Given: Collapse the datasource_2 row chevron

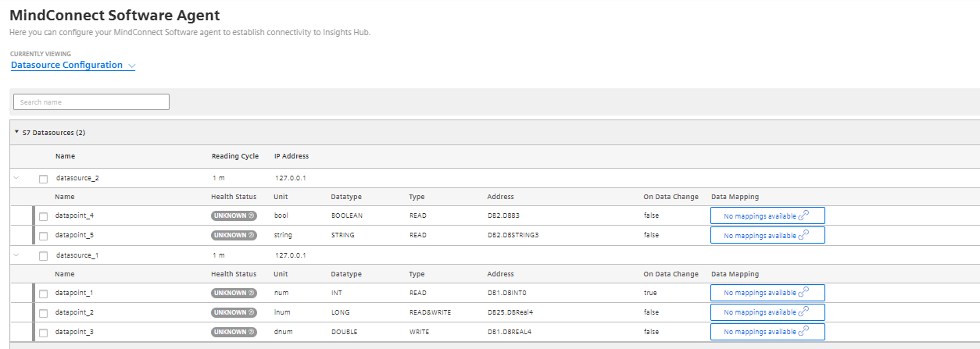Looking at the screenshot, I should tap(16, 178).
